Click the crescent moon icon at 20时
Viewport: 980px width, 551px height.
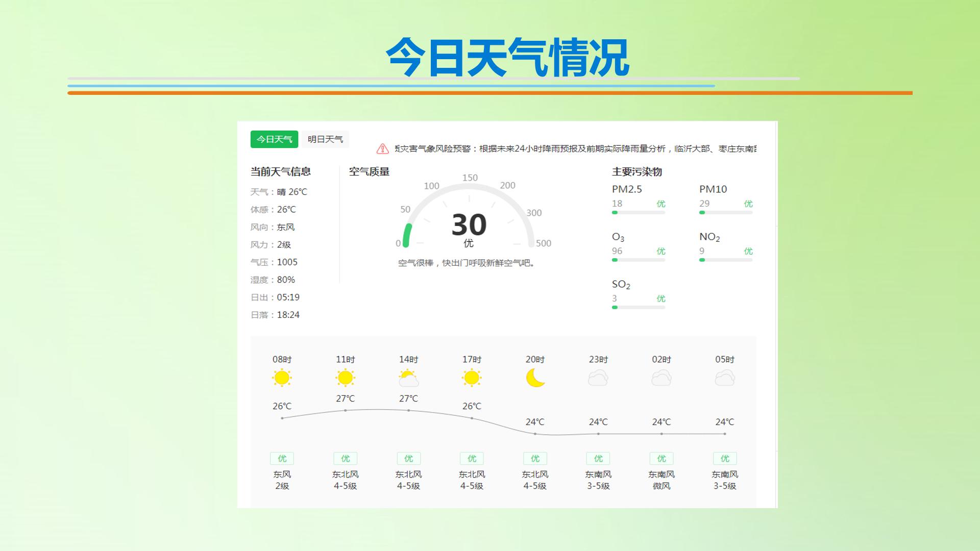coord(535,378)
